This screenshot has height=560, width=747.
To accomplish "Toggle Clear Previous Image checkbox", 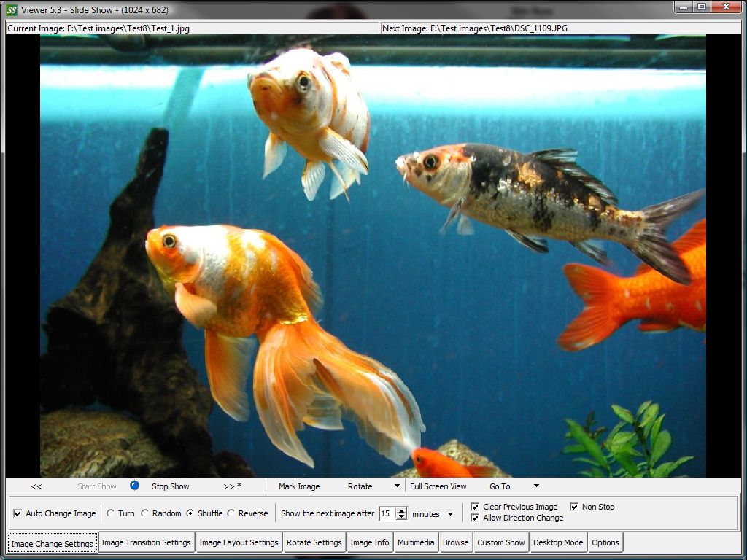I will [475, 507].
